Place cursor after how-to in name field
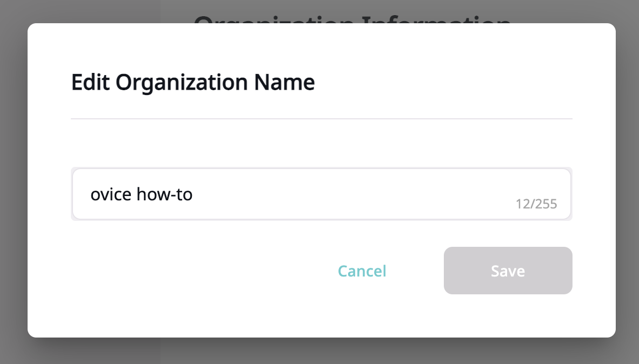This screenshot has width=639, height=364. point(194,194)
